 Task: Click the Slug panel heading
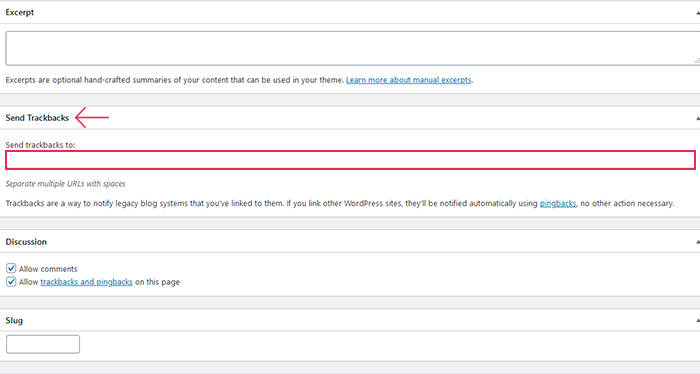[x=14, y=320]
